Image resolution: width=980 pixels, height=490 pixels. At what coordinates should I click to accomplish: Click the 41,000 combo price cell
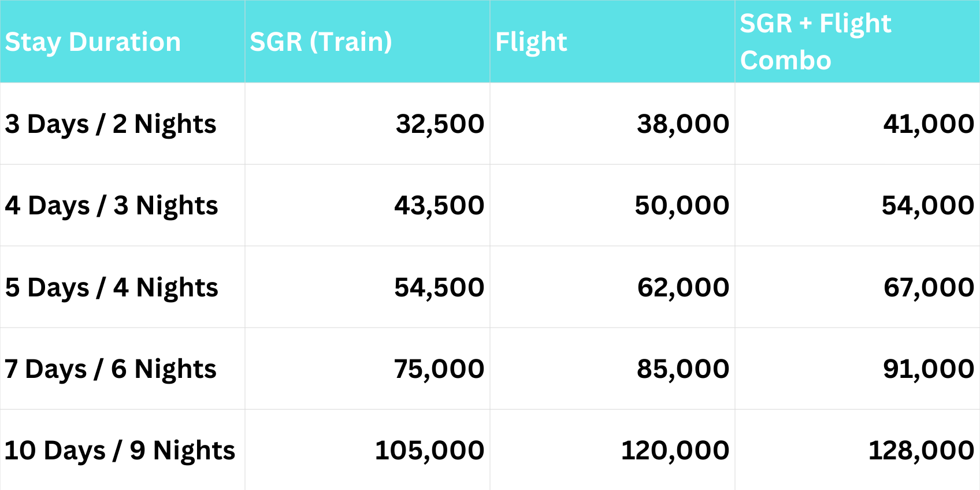[x=929, y=124]
